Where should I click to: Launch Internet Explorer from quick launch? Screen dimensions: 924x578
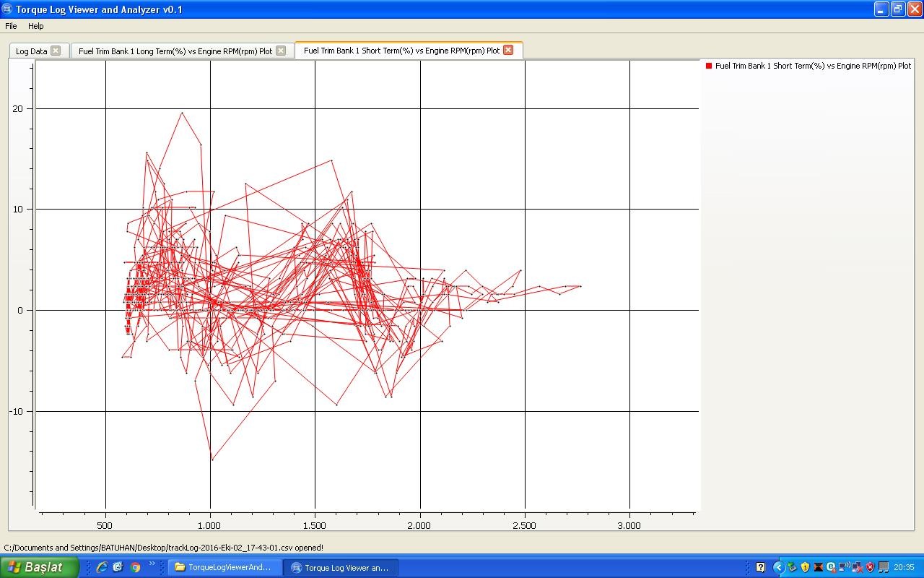click(x=102, y=567)
